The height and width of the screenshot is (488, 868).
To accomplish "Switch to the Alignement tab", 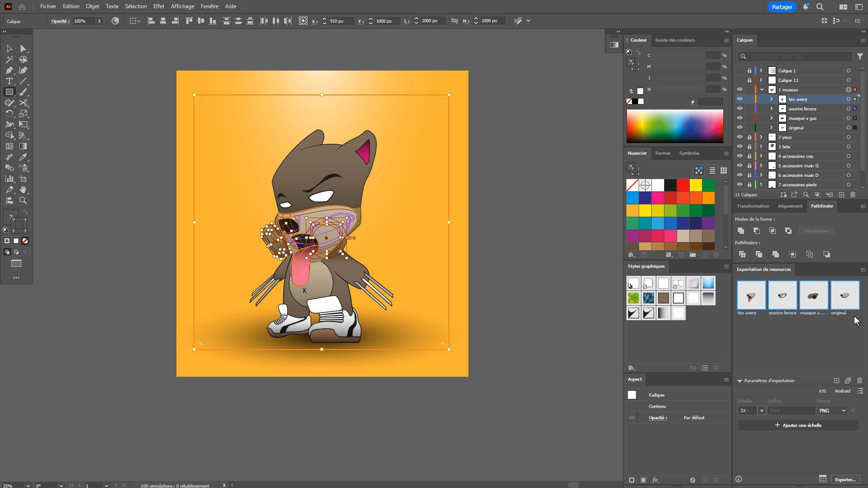I will 790,206.
